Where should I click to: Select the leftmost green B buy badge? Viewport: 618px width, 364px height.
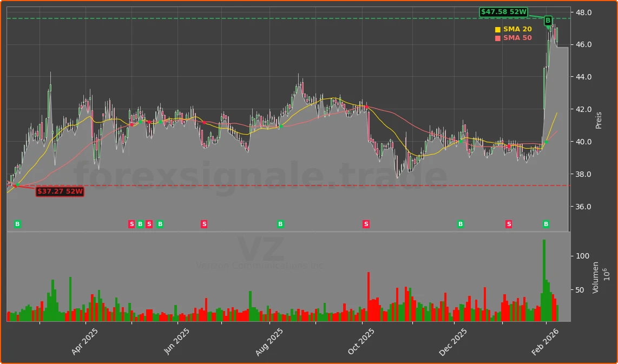17,223
